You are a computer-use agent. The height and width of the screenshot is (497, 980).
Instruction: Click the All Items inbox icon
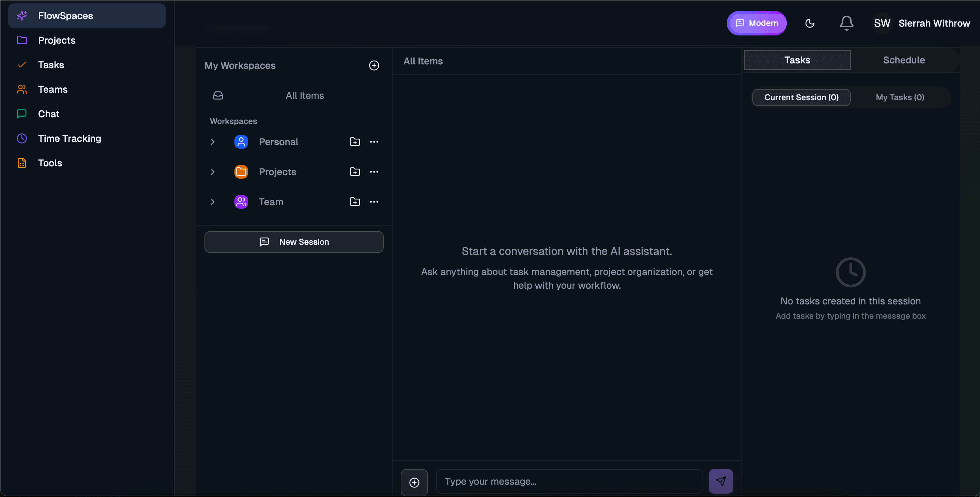(x=218, y=95)
